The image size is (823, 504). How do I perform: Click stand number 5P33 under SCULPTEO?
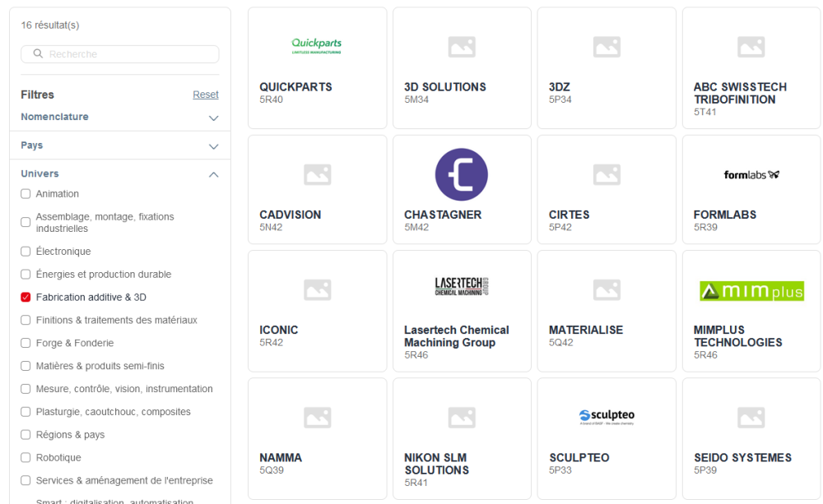pos(560,470)
